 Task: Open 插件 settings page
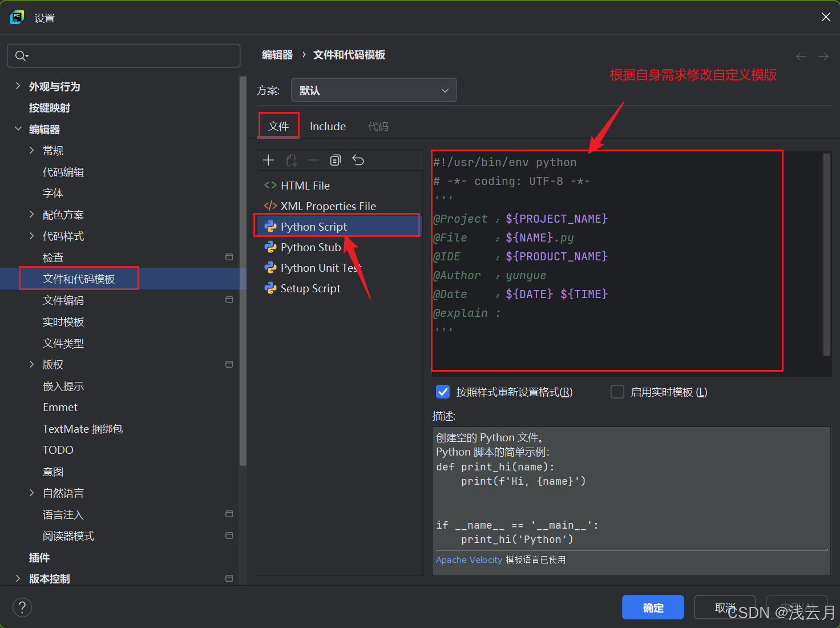(39, 557)
